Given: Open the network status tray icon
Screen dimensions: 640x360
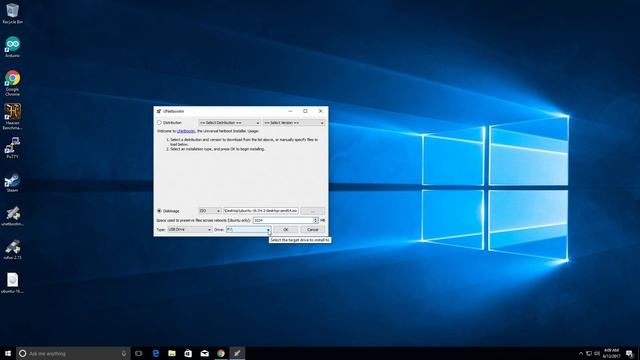Looking at the screenshot, I should (x=589, y=353).
